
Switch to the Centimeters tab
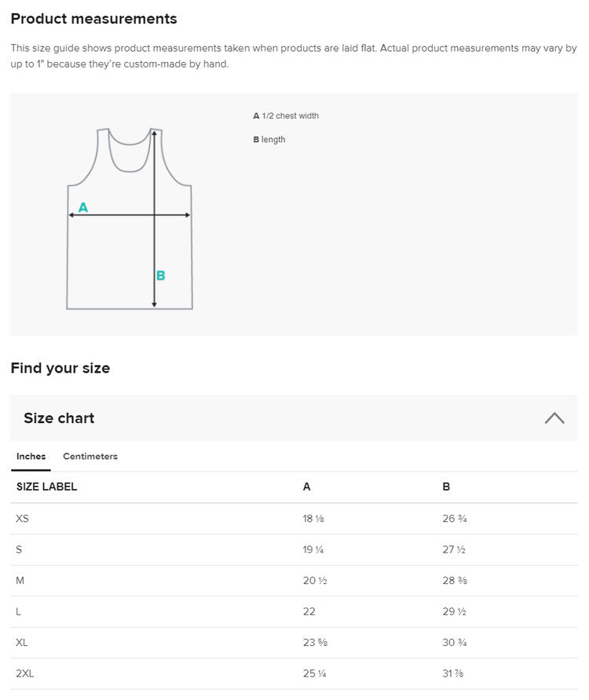90,457
